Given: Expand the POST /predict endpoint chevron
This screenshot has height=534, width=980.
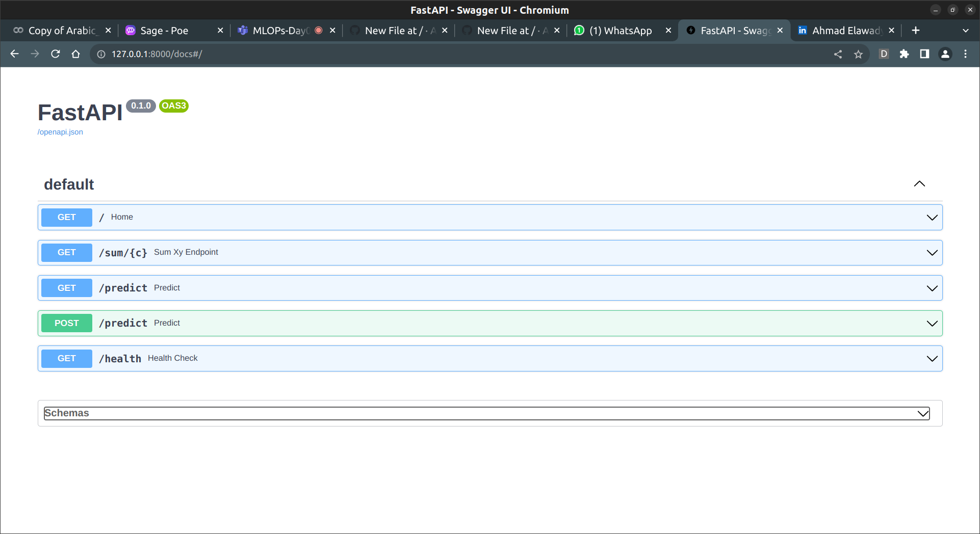Looking at the screenshot, I should pyautogui.click(x=932, y=324).
